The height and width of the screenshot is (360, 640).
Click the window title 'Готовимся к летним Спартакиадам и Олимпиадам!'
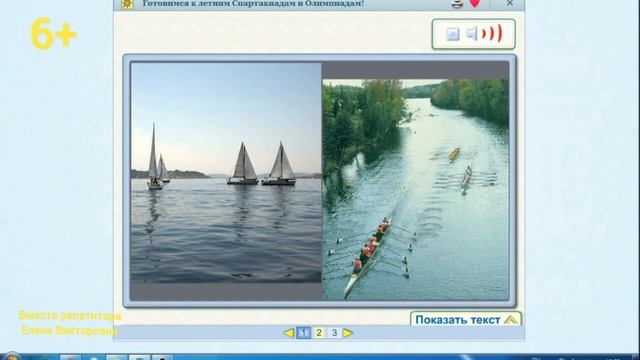click(253, 4)
